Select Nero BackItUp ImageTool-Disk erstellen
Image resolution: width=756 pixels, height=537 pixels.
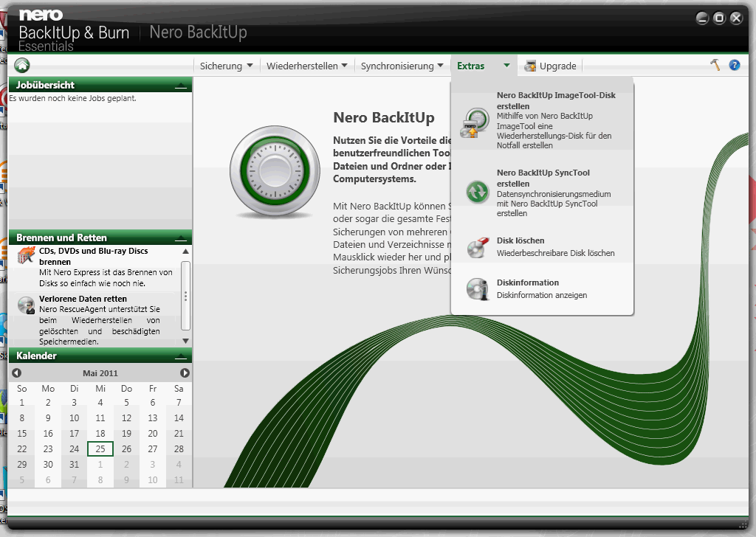[x=543, y=120]
